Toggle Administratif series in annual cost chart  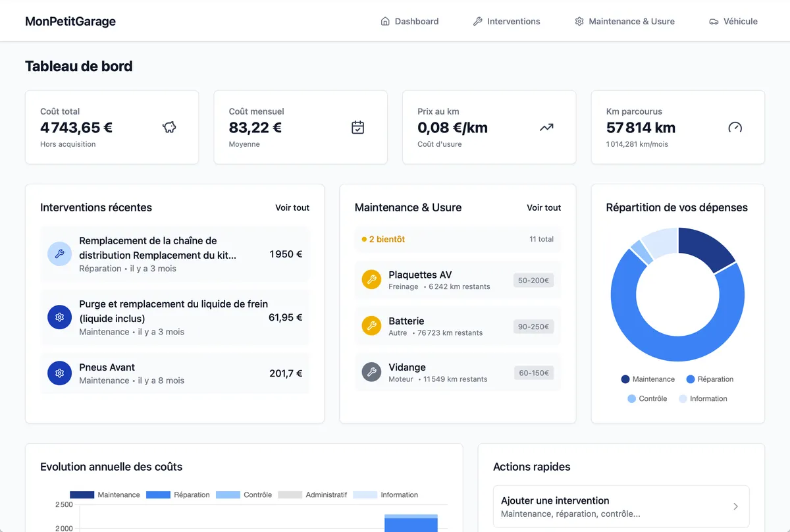coord(313,494)
